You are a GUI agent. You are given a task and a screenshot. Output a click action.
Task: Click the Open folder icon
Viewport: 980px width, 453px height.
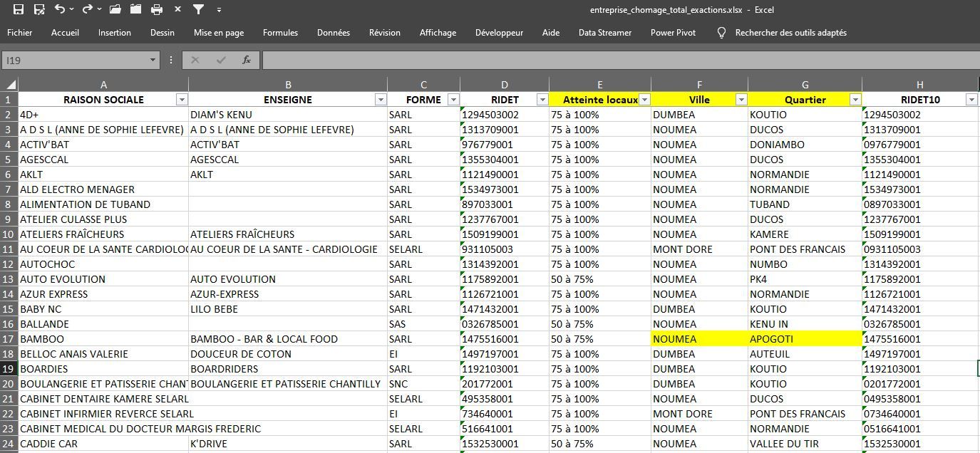[115, 10]
